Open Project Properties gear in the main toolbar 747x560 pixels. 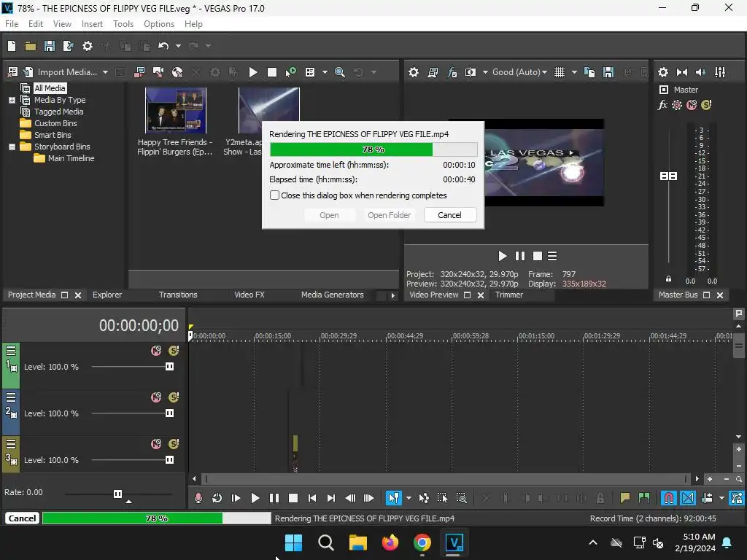coord(88,46)
